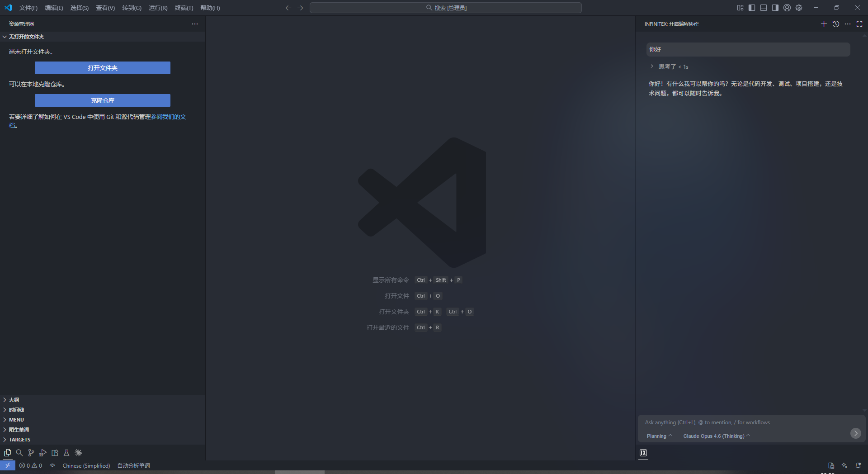Image resolution: width=868 pixels, height=474 pixels.
Task: Open the Extensions view icon
Action: pyautogui.click(x=55, y=453)
